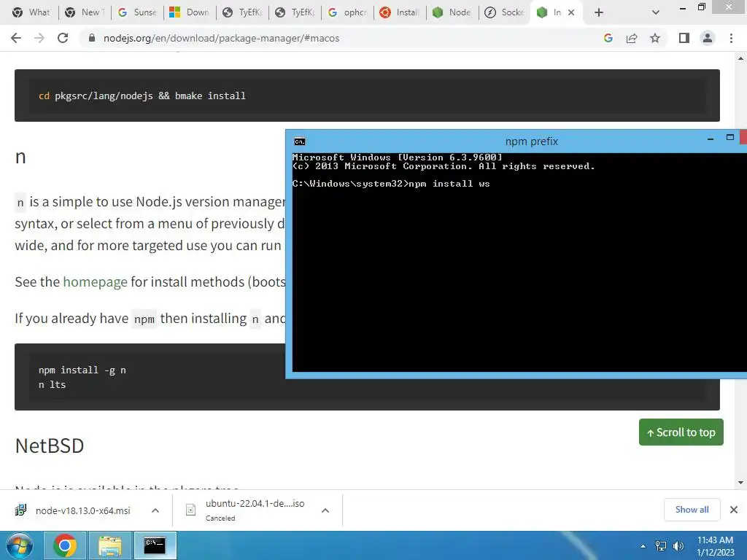Image resolution: width=747 pixels, height=560 pixels.
Task: Open Chrome from the taskbar
Action: [x=64, y=545]
